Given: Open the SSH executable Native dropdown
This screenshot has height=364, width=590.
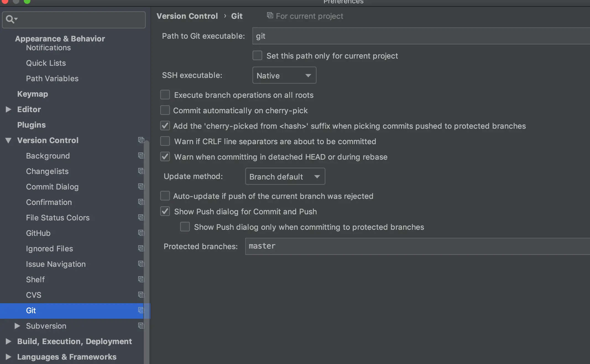Looking at the screenshot, I should [x=284, y=75].
